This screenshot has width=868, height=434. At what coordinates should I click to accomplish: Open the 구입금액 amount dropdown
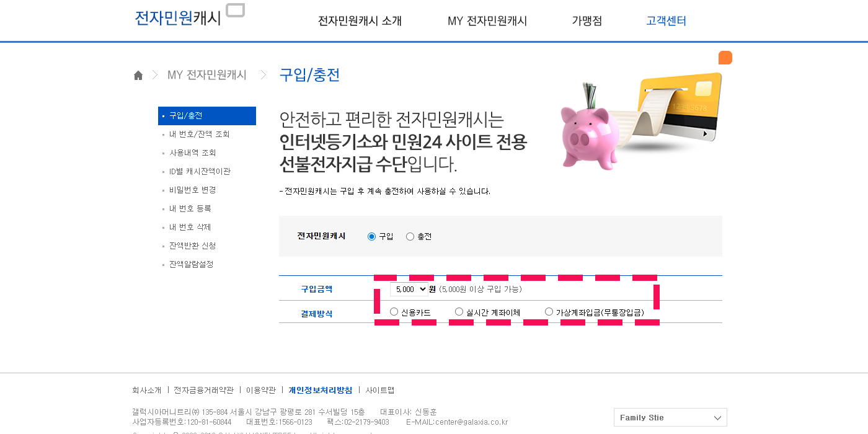click(x=409, y=289)
